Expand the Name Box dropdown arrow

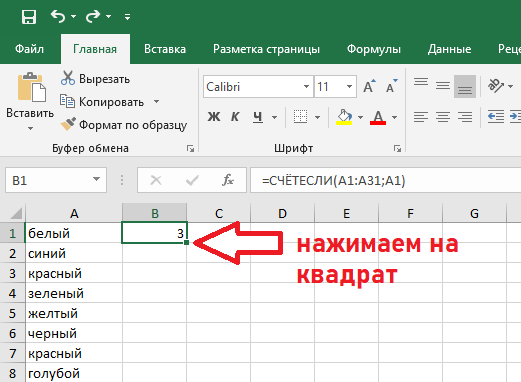tap(96, 180)
